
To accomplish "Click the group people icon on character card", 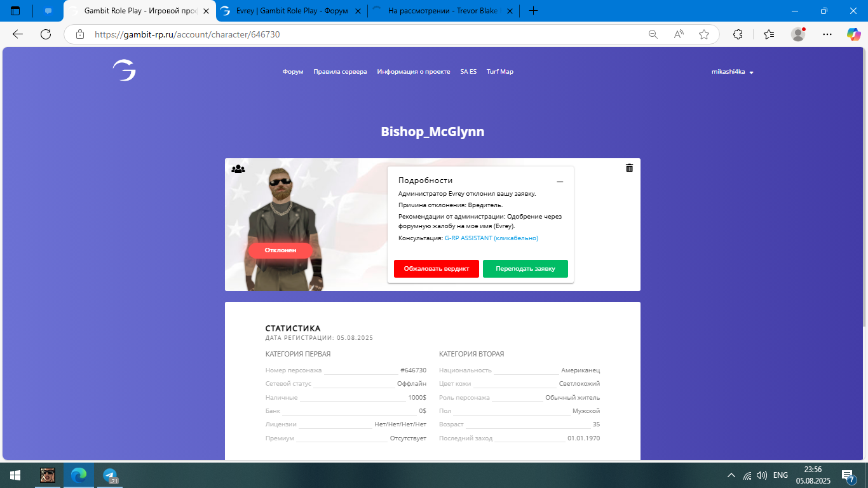I will (x=238, y=169).
